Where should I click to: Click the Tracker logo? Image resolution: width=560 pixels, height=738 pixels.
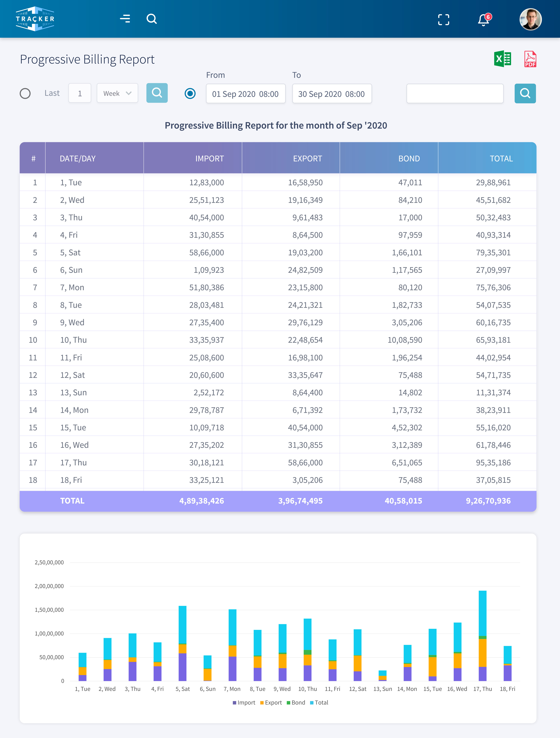tap(35, 19)
